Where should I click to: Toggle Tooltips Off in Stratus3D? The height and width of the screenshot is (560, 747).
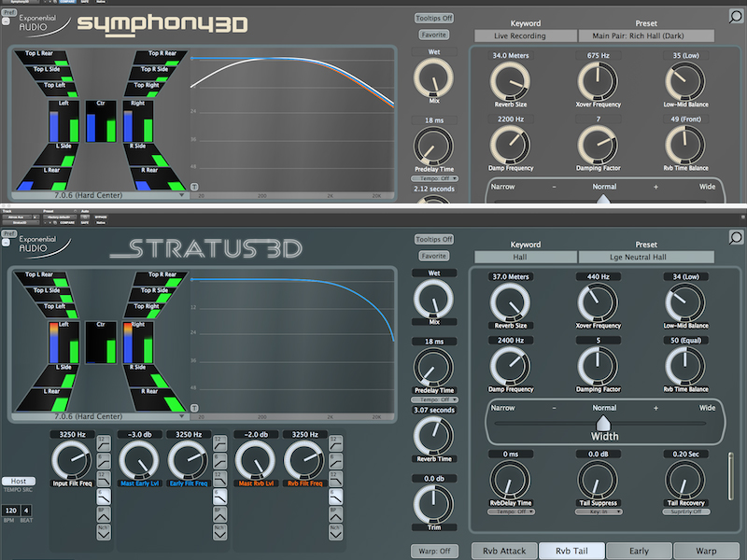pos(435,241)
